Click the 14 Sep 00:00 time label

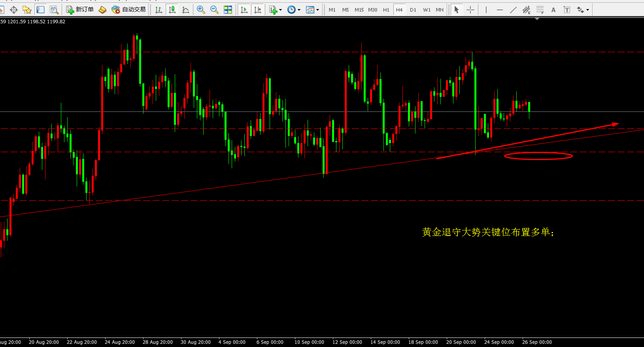(x=385, y=342)
